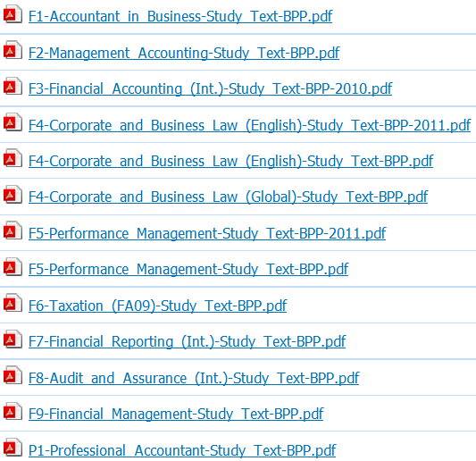Open F2-Management_Accounting-Study_Text-BPP.pdf link
This screenshot has width=476, height=461.
click(x=184, y=53)
